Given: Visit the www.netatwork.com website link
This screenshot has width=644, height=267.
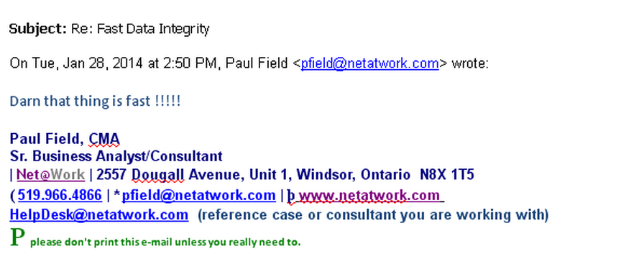Looking at the screenshot, I should coord(369,195).
